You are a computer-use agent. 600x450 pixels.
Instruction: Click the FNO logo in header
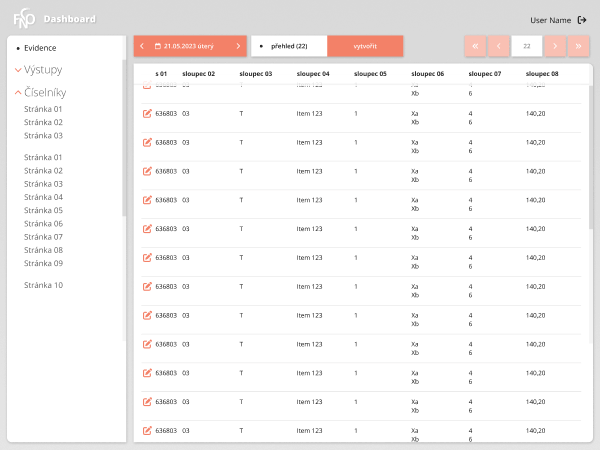(24, 18)
